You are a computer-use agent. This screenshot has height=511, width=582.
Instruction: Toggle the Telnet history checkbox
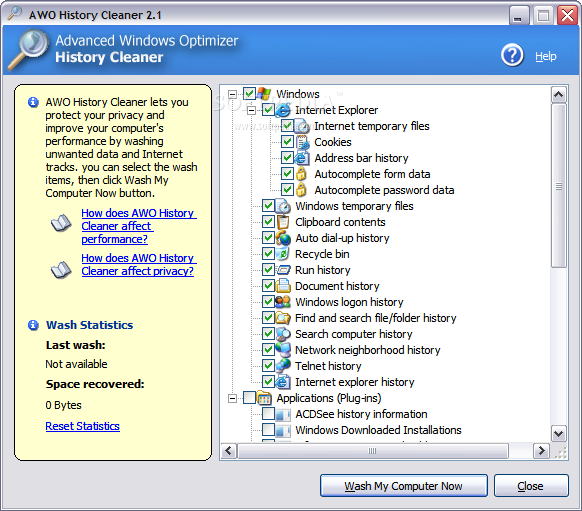point(268,365)
